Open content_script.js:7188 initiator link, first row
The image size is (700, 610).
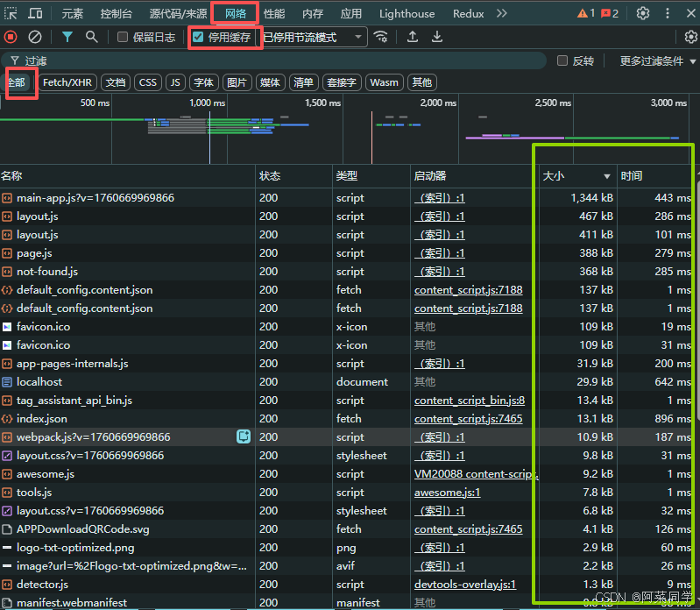tap(469, 290)
